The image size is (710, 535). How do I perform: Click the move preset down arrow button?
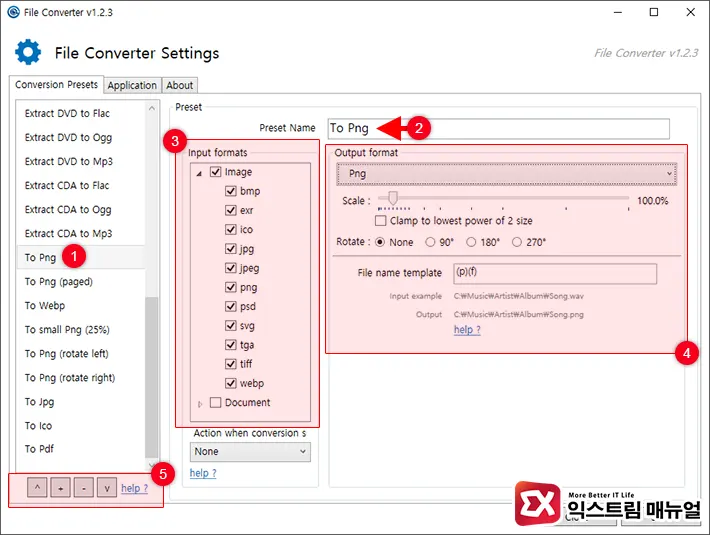(106, 489)
